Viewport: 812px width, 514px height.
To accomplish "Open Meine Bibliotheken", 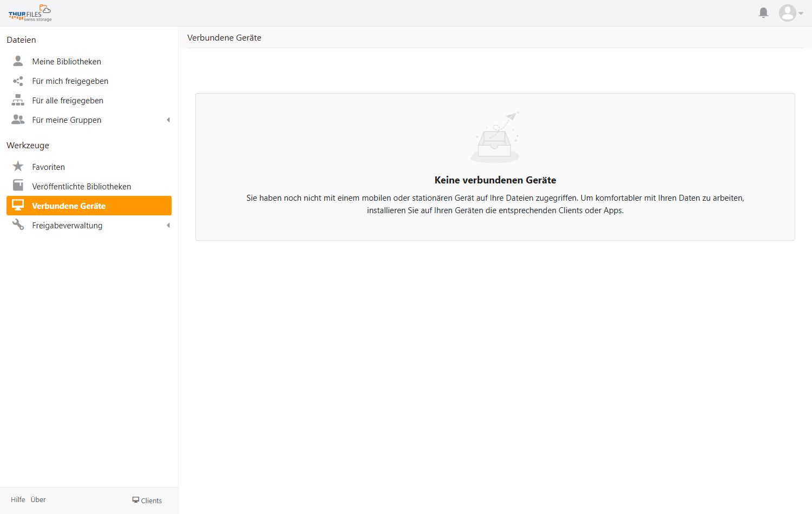I will pos(67,62).
